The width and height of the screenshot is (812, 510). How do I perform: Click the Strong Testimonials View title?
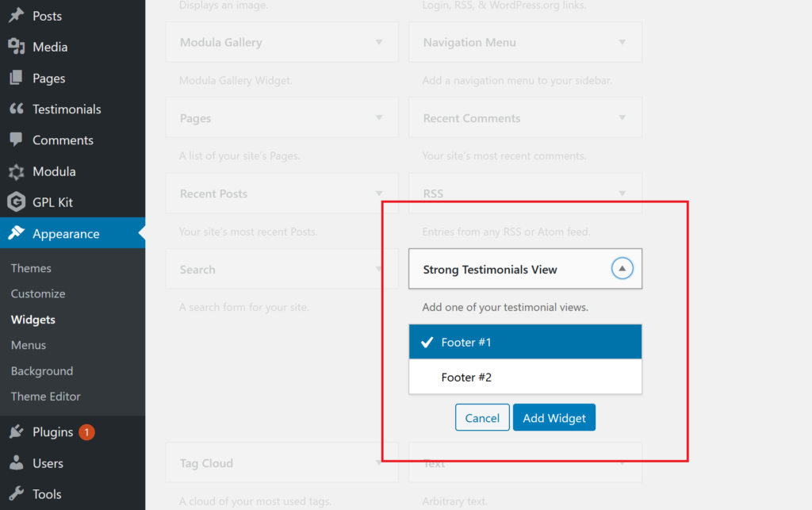(x=490, y=269)
